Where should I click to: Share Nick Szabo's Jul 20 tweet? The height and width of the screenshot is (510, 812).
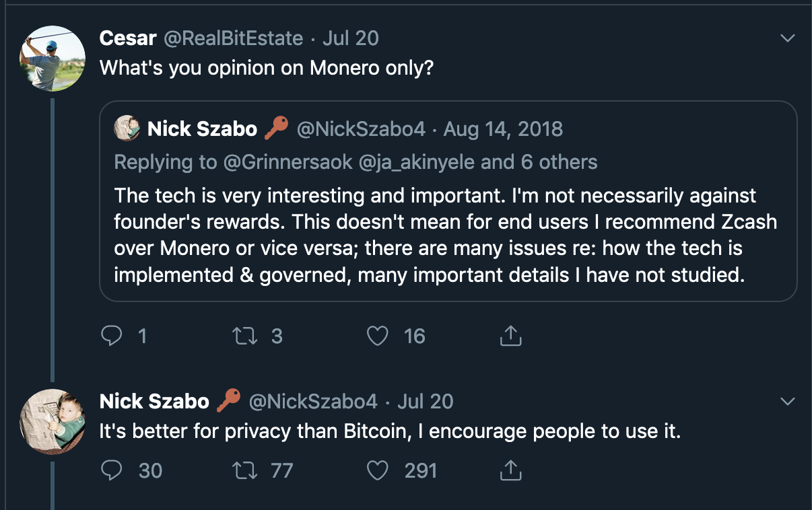[x=511, y=470]
